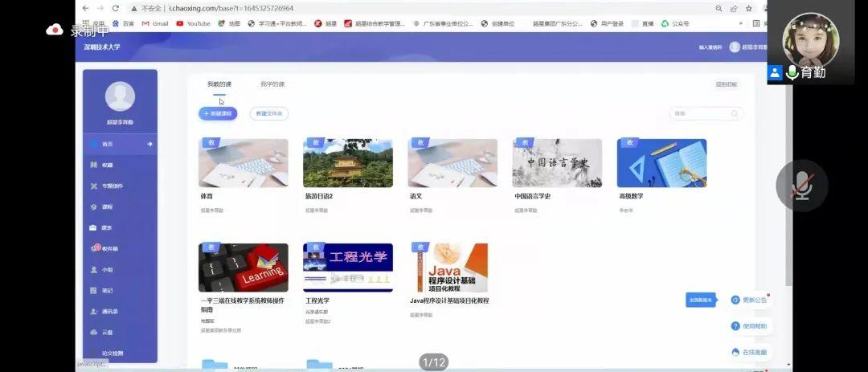Open 收件箱 inbox icon with notification badge
Image resolution: width=868 pixels, height=372 pixels.
(95, 248)
